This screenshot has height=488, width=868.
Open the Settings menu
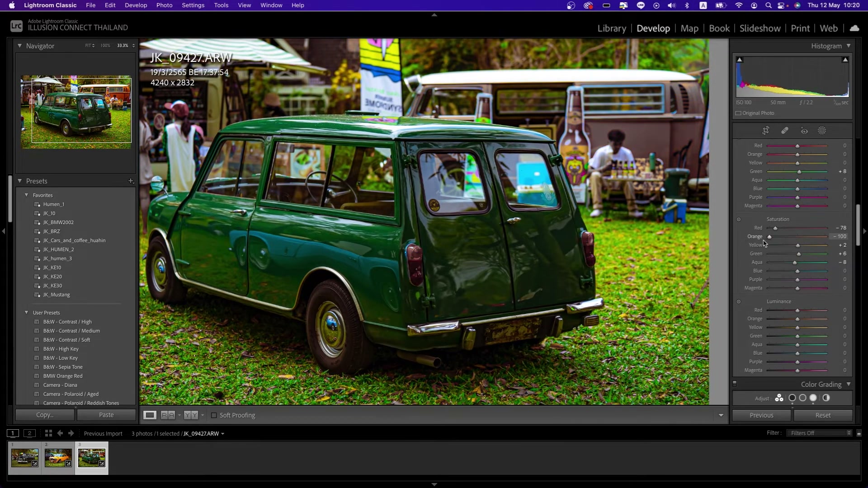pyautogui.click(x=193, y=5)
